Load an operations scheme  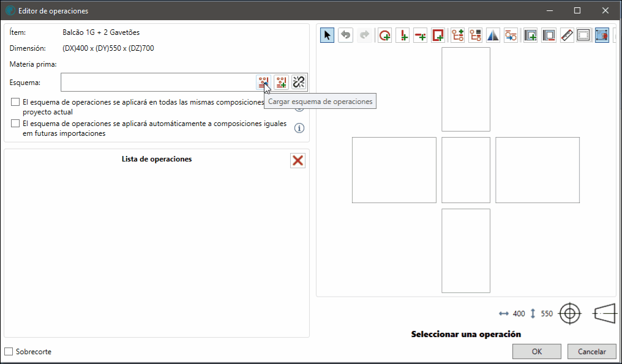point(263,83)
